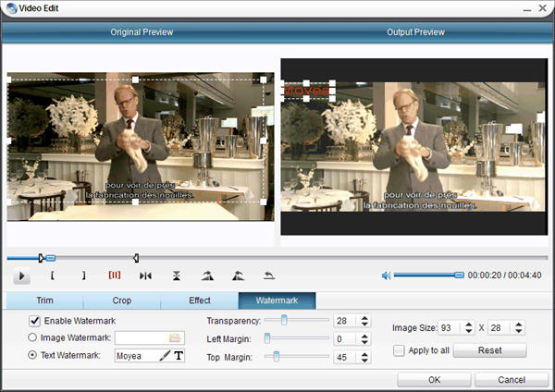The height and width of the screenshot is (392, 555).
Task: Increase image width 93 with up arrow
Action: coord(469,325)
